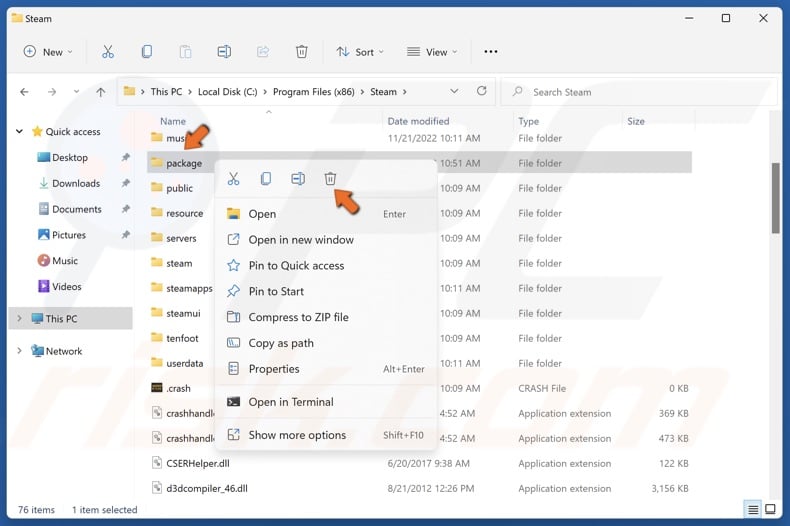Open Desktop in Quick access
Image resolution: width=790 pixels, height=526 pixels.
point(70,158)
